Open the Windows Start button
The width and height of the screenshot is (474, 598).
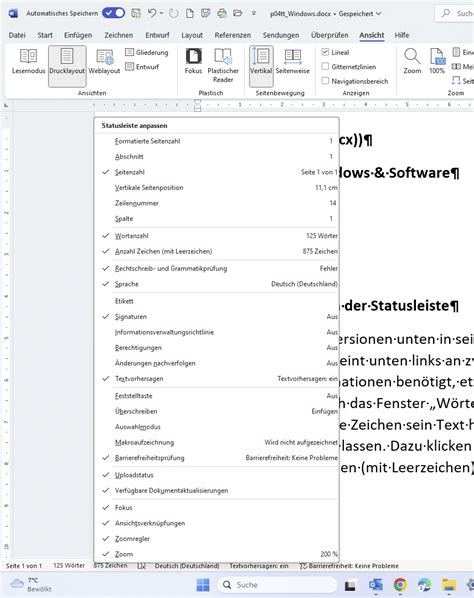coord(203,585)
